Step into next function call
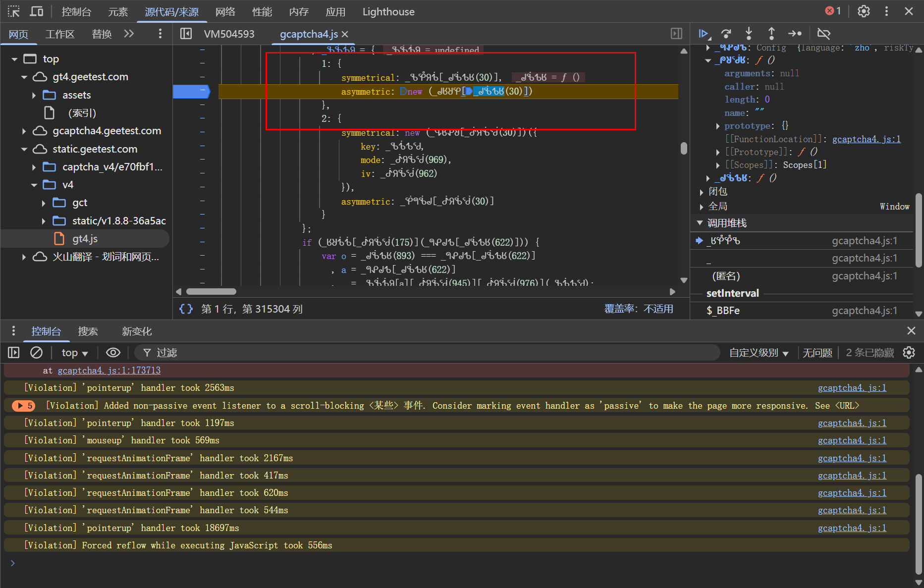Viewport: 924px width, 588px height. click(749, 34)
